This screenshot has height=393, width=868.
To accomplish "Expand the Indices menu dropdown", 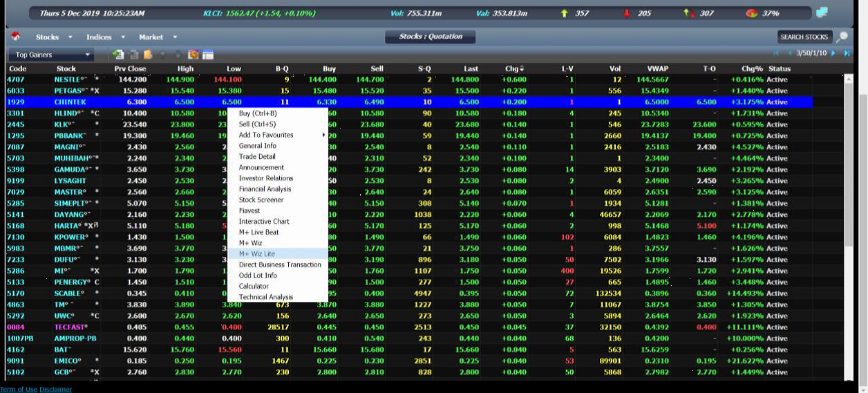I will pos(105,37).
